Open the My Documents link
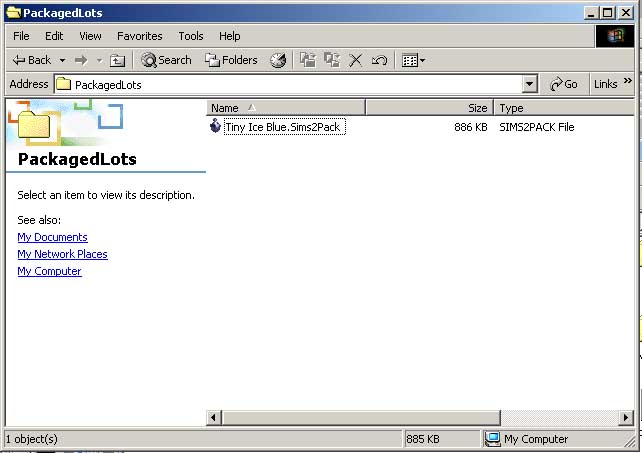The width and height of the screenshot is (642, 453). 52,237
